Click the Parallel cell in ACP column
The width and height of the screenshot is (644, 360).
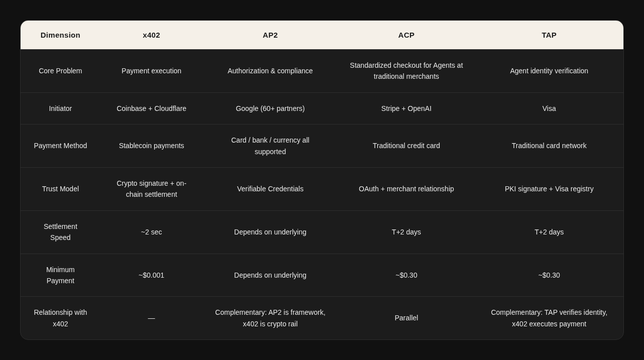[x=406, y=318]
